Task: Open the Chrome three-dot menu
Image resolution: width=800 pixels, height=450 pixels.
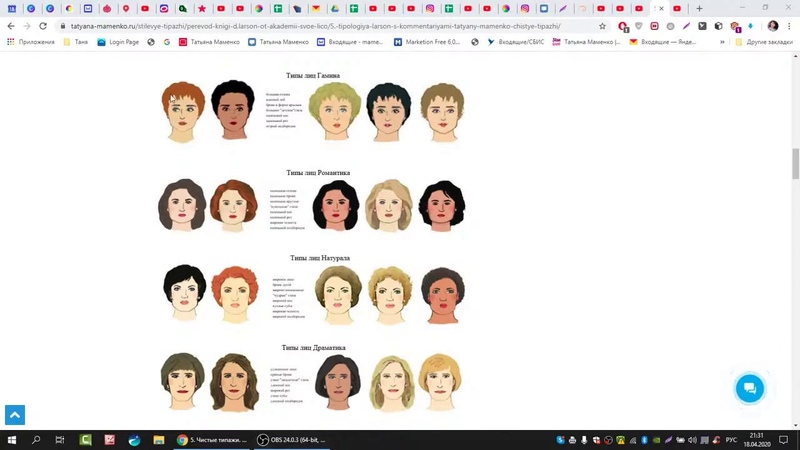Action: (789, 26)
